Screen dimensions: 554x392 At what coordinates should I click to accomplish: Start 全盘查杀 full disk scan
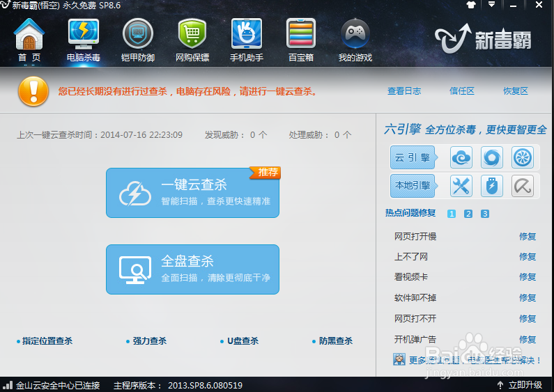pyautogui.click(x=192, y=269)
